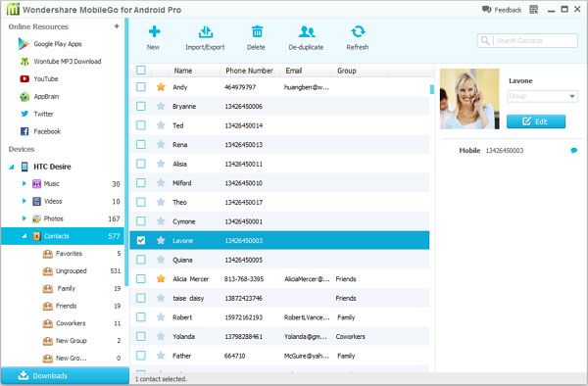The width and height of the screenshot is (588, 386).
Task: Check the box for Yolanda
Action: tap(141, 336)
